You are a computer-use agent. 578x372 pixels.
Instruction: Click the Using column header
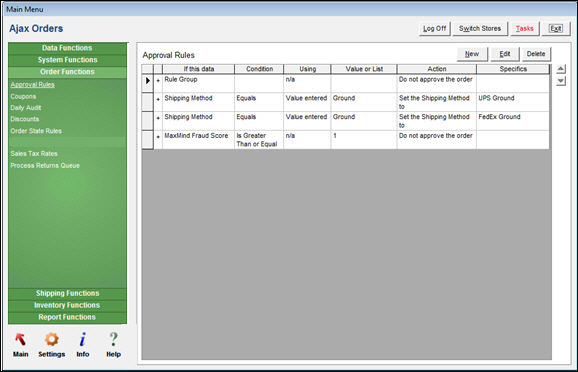pos(307,69)
